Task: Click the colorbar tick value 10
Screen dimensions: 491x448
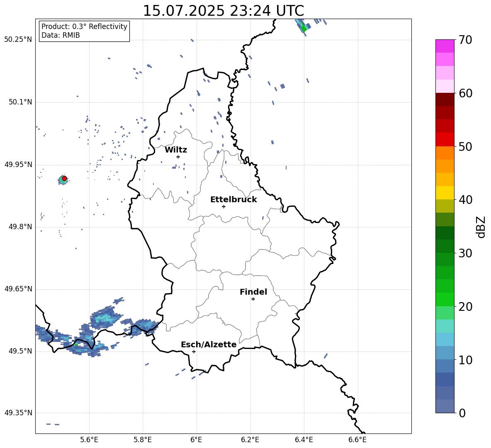Action: point(465,360)
